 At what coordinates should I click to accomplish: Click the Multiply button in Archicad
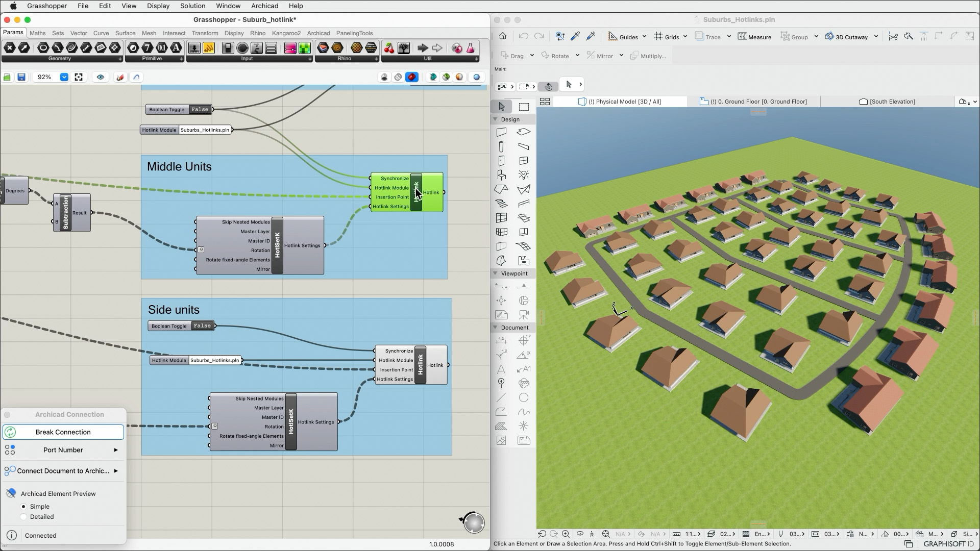[648, 56]
